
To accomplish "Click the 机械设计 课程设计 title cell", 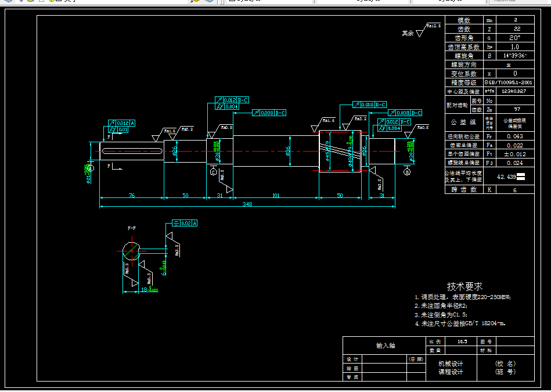I will (451, 368).
